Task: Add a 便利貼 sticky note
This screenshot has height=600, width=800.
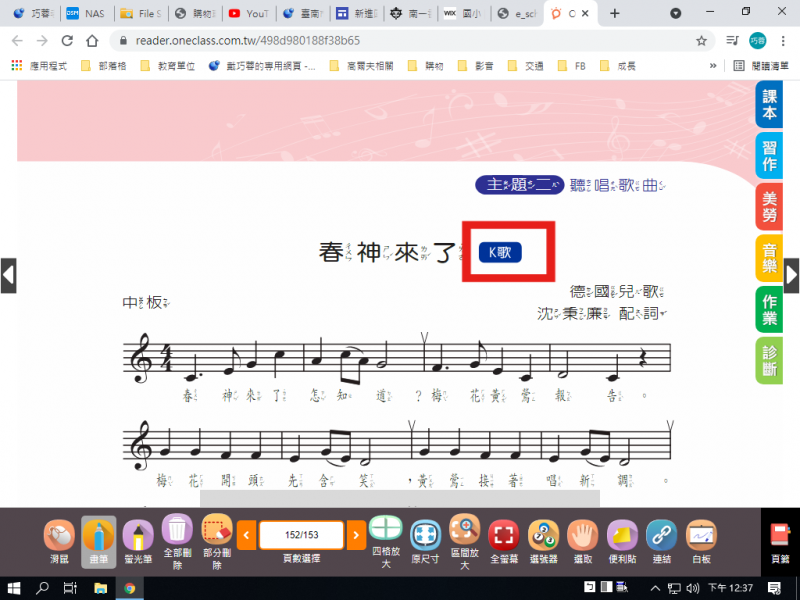Action: (621, 535)
